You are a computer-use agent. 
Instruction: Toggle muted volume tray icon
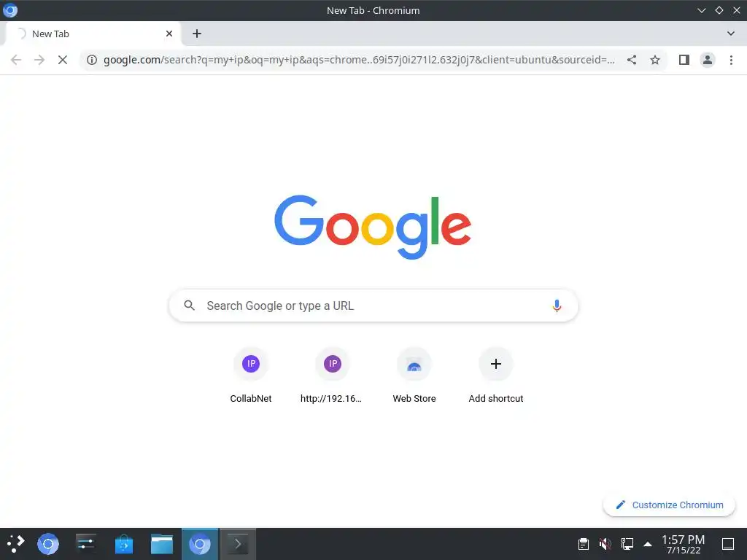tap(605, 544)
